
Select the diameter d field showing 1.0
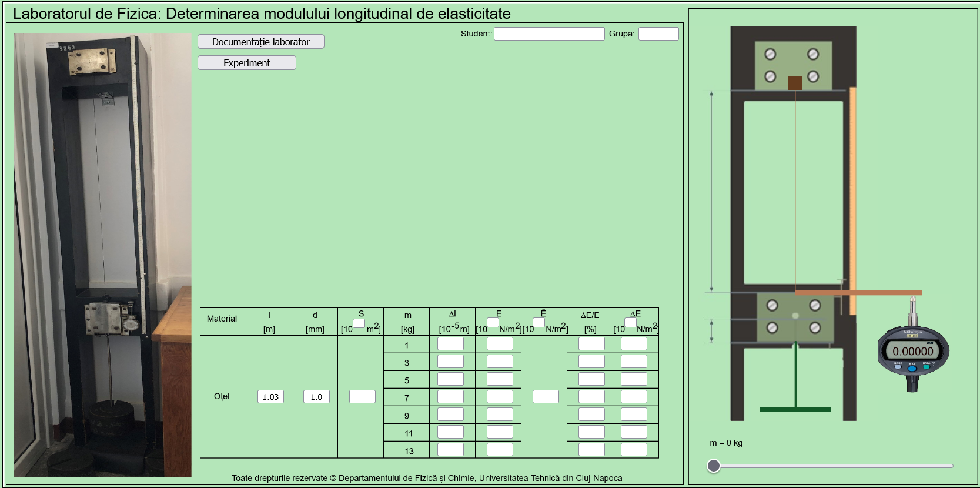click(316, 397)
